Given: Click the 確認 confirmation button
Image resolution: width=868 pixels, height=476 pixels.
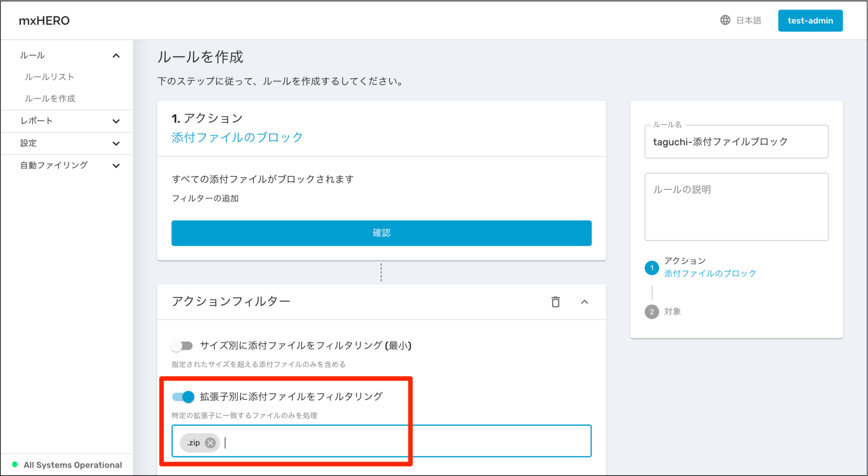Looking at the screenshot, I should pyautogui.click(x=381, y=233).
